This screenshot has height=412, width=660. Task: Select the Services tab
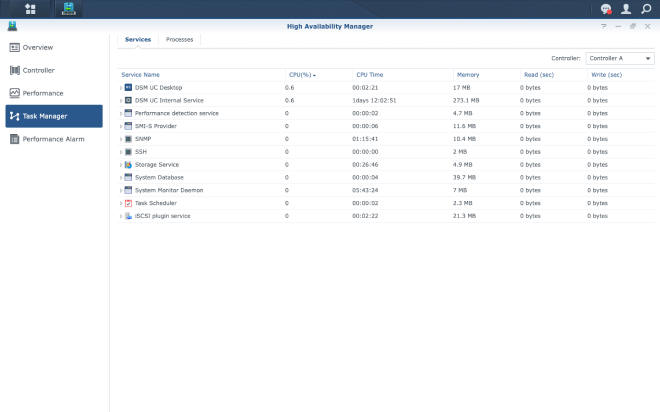pos(138,39)
